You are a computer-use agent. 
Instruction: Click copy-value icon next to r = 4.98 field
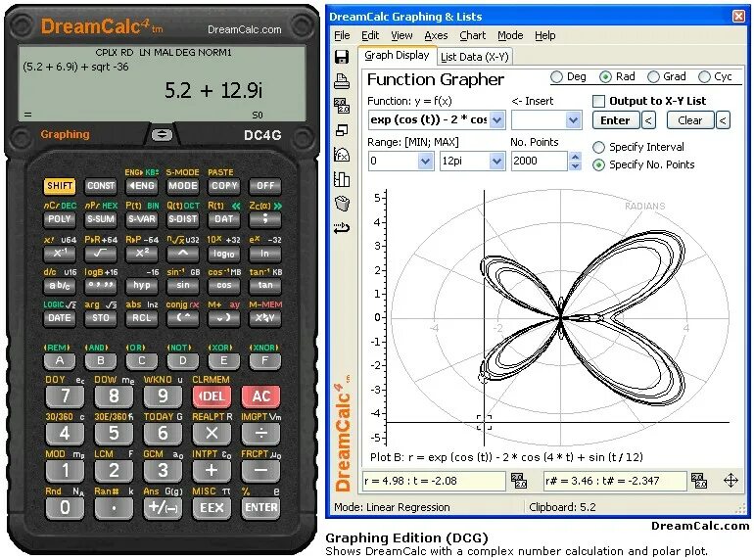click(x=519, y=480)
